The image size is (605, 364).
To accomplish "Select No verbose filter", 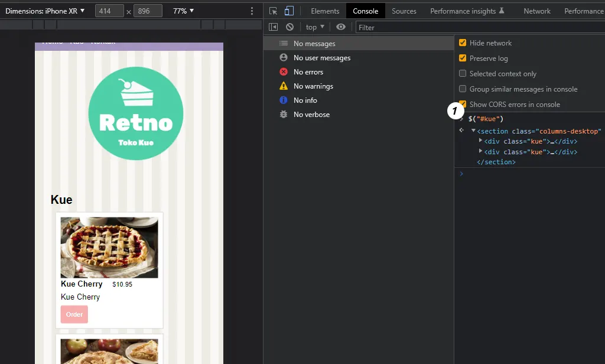I will point(359,114).
